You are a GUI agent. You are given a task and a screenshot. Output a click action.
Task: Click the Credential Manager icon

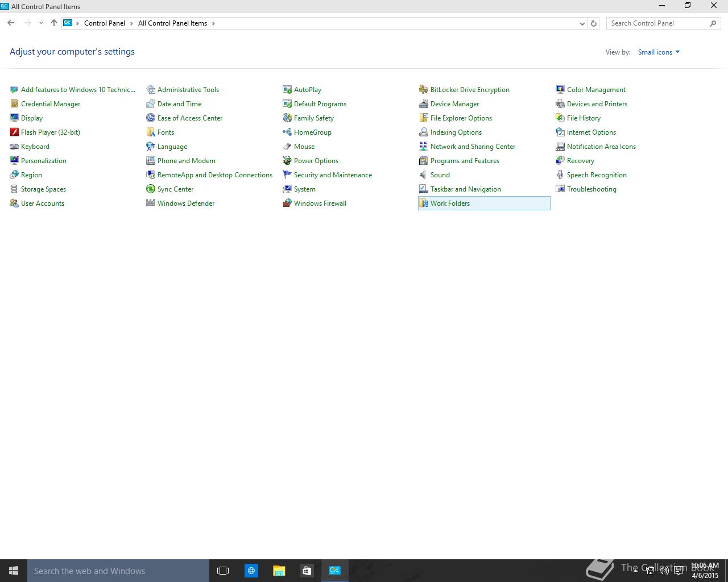pyautogui.click(x=14, y=103)
